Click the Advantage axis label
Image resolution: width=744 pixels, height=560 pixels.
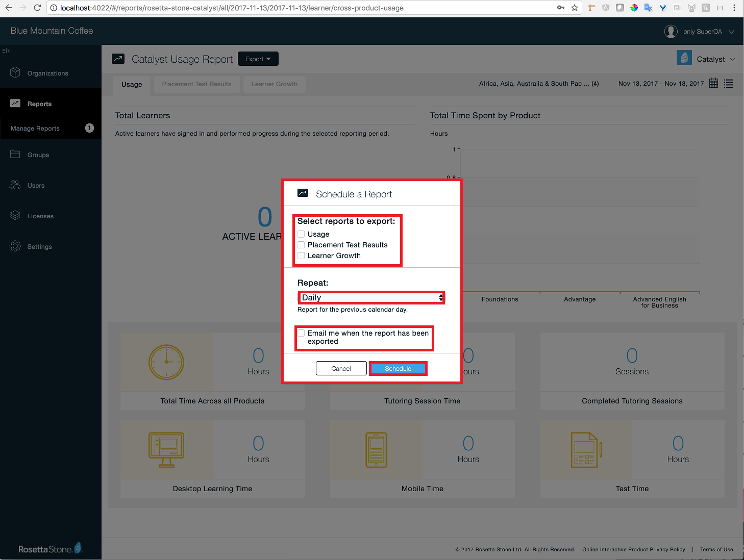pos(580,299)
